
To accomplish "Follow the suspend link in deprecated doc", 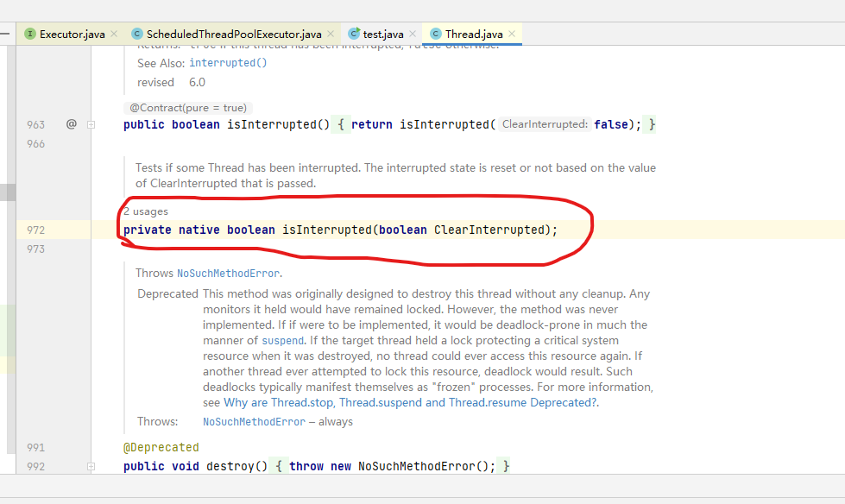I will (x=283, y=341).
